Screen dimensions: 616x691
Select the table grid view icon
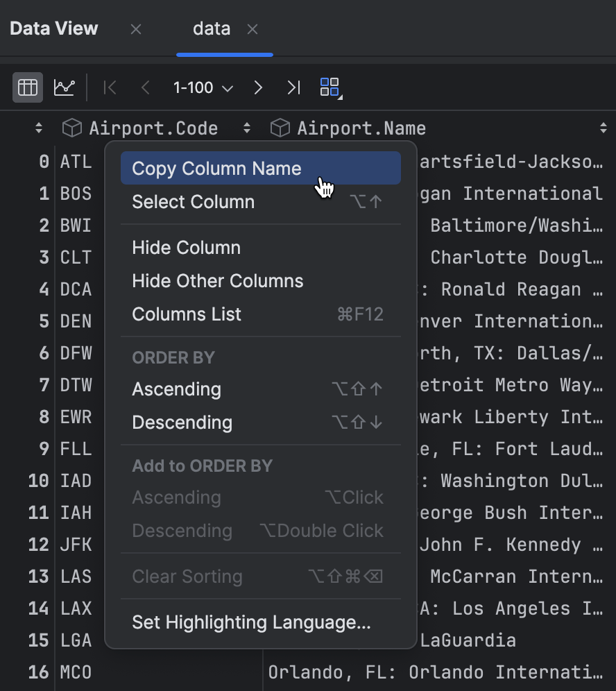[28, 87]
